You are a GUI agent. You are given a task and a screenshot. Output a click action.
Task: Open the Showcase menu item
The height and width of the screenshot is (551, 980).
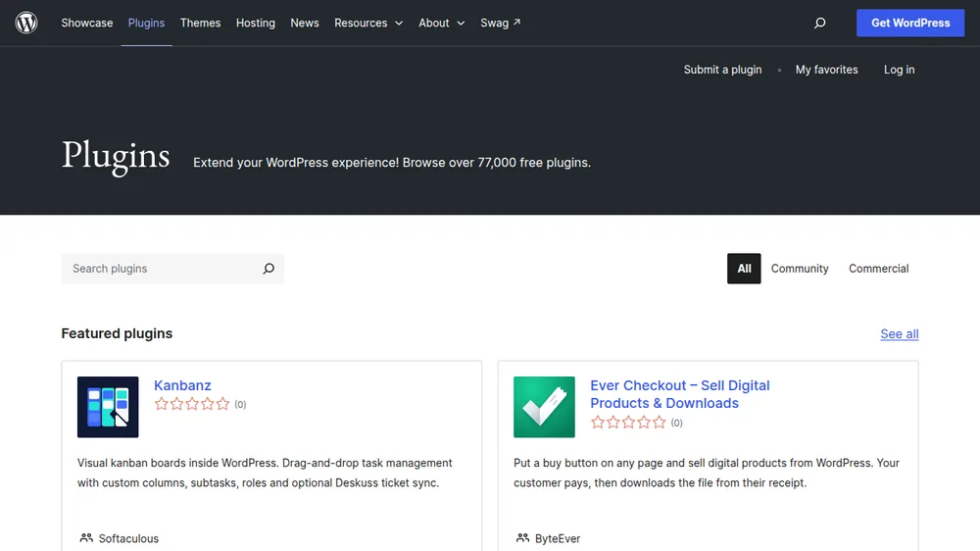click(87, 23)
